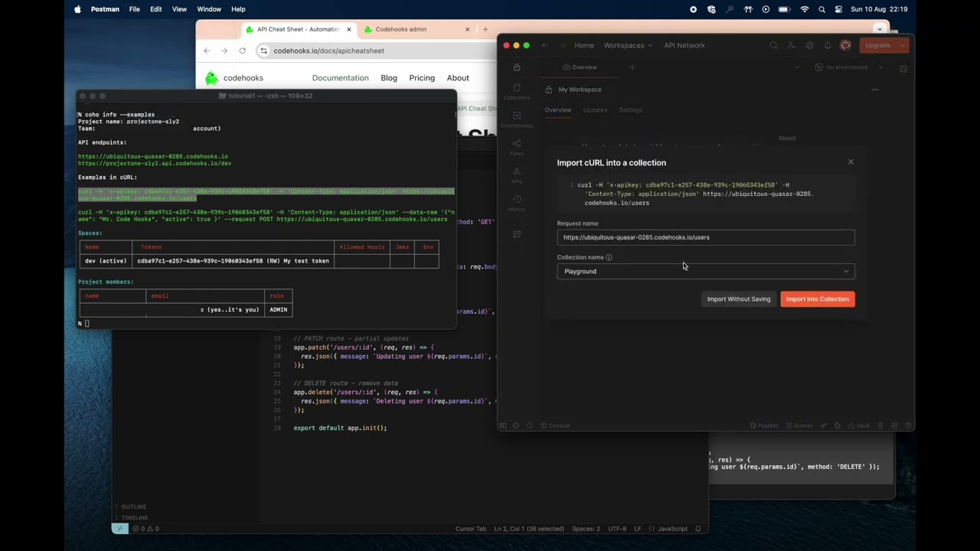Click the lock icon atop Postman sidebar

pyautogui.click(x=517, y=67)
